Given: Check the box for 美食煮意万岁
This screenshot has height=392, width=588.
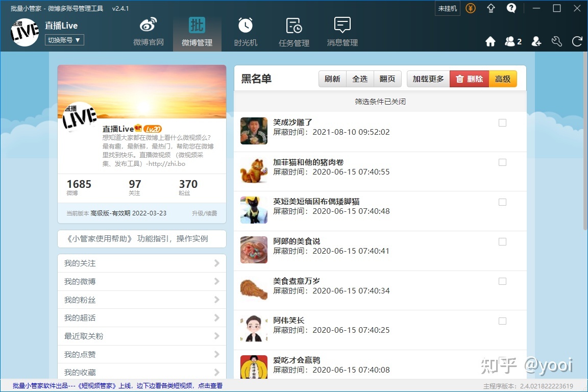Looking at the screenshot, I should tap(502, 281).
